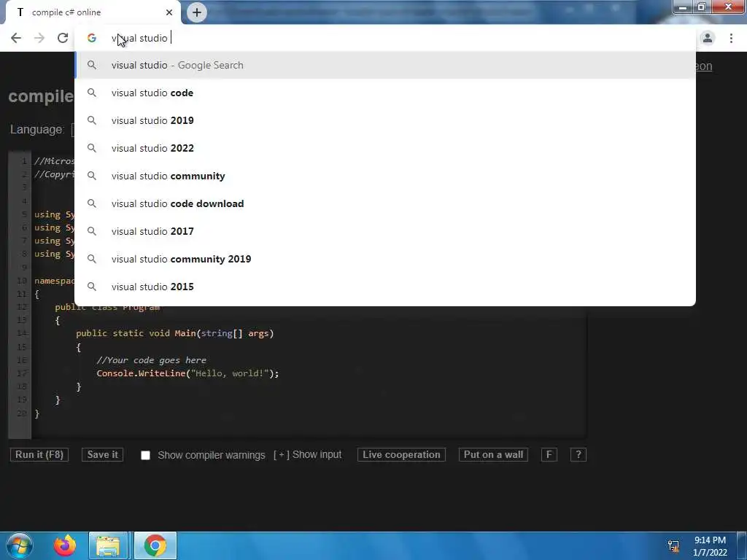Click the Google icon in the address bar

coord(91,38)
